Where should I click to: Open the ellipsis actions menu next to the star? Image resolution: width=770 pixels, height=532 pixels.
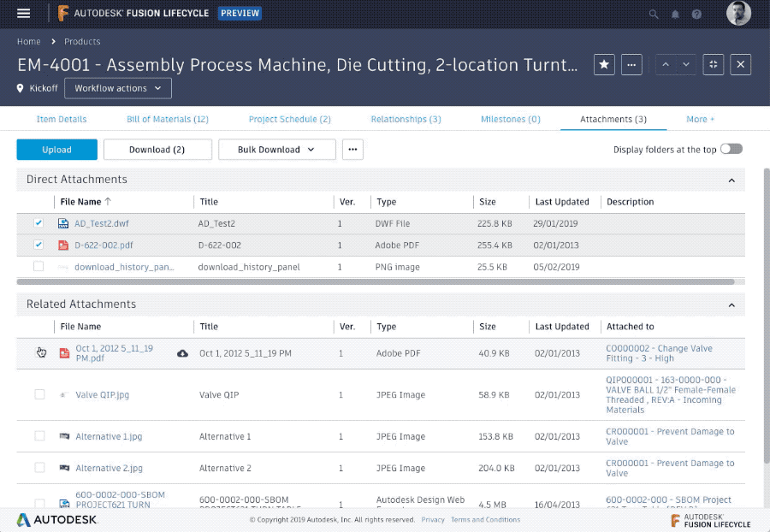click(x=631, y=64)
